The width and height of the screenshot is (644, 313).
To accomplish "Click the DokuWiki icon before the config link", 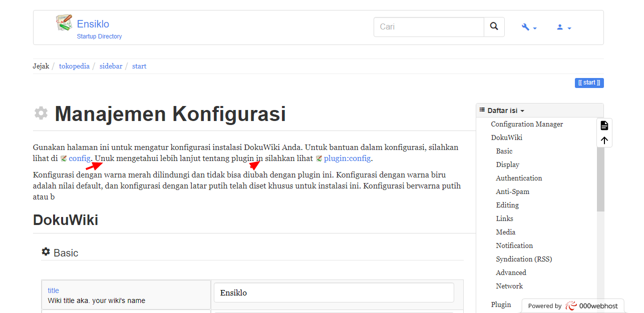I will (64, 158).
